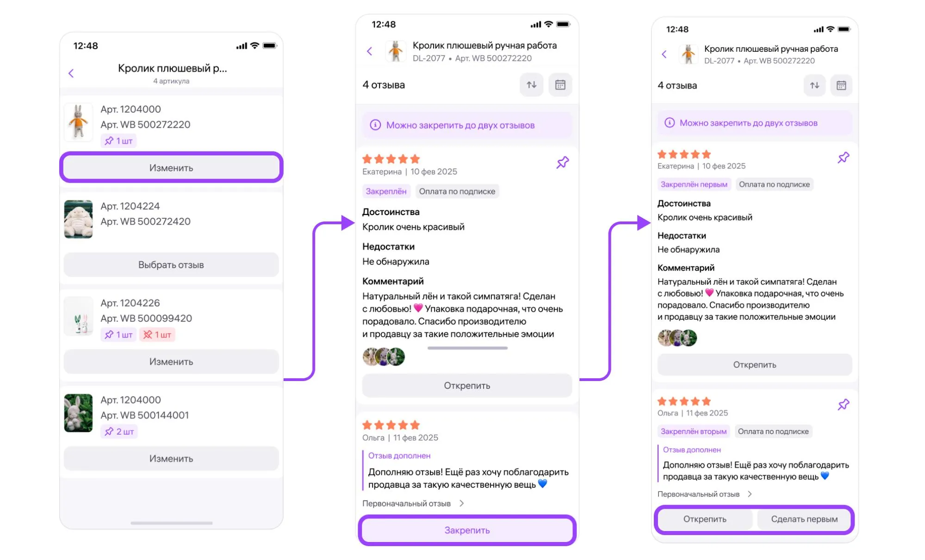The image size is (925, 560).
Task: Tap back arrow on article list screen
Action: 71,73
